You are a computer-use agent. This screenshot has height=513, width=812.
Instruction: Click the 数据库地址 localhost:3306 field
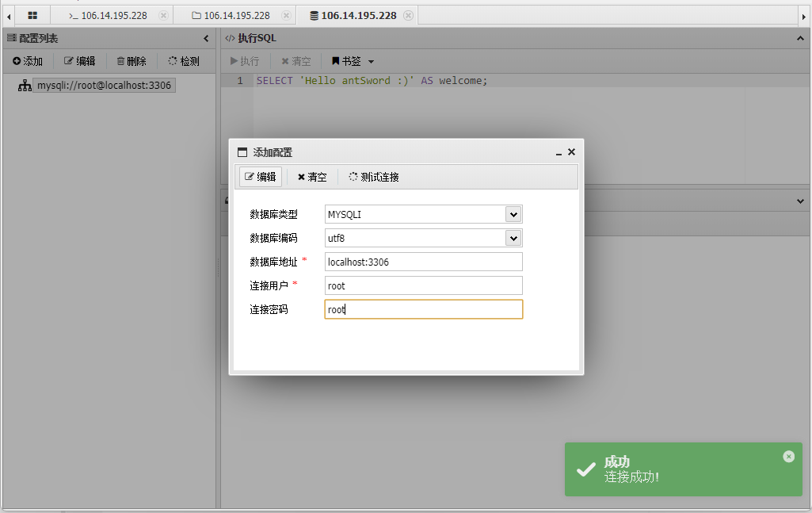coord(424,262)
